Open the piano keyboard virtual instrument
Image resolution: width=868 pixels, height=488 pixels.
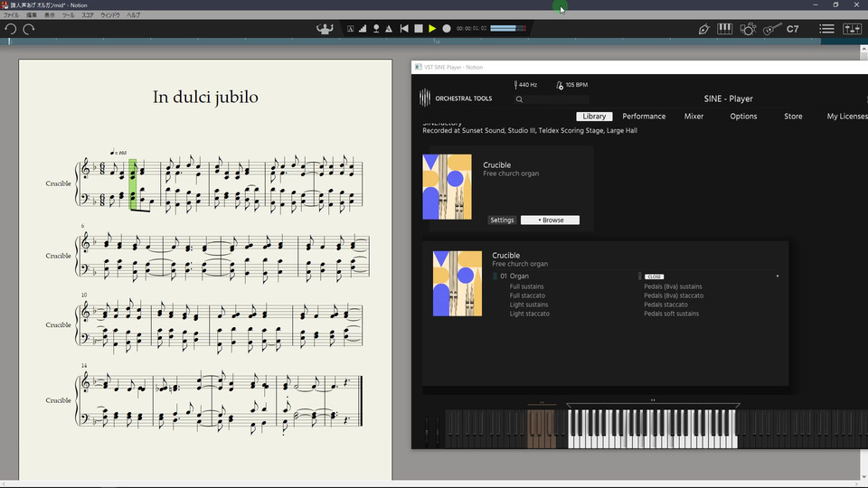click(x=724, y=29)
